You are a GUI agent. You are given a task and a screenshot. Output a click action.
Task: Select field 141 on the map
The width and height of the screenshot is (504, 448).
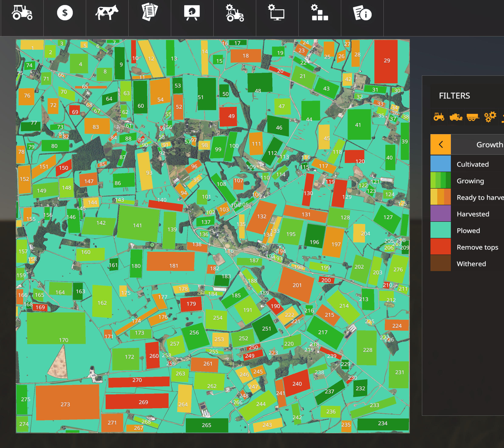click(138, 223)
